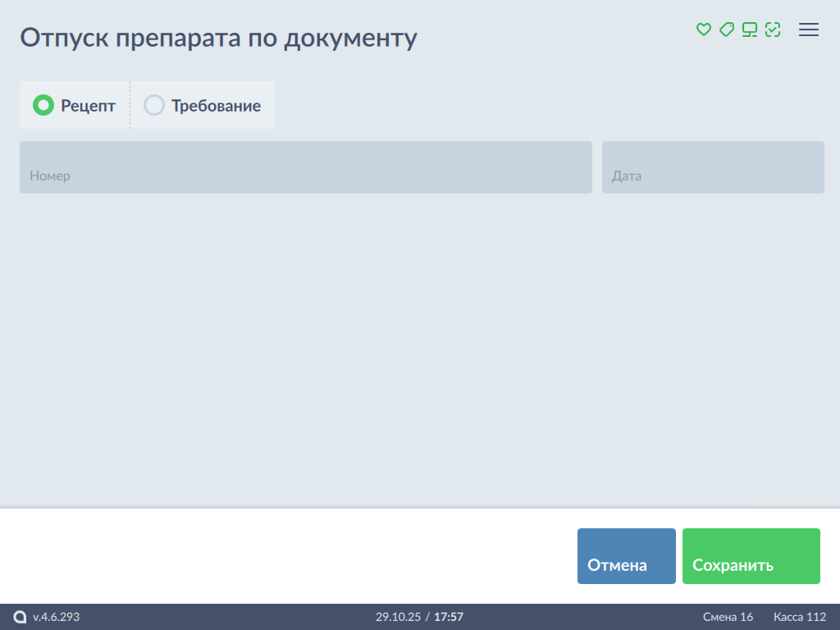Click the date 29.10.25 in status bar
The image size is (840, 630).
pyautogui.click(x=398, y=617)
